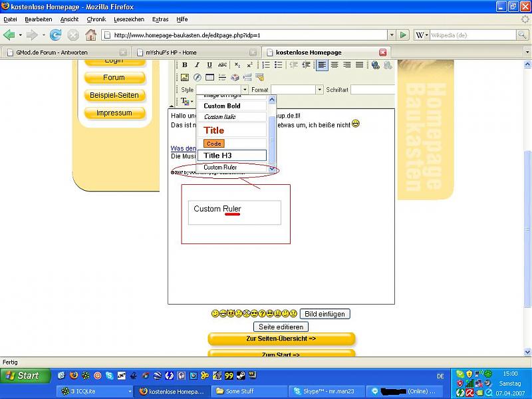Open the Style dropdown arrow
The height and width of the screenshot is (399, 532).
coord(245,90)
